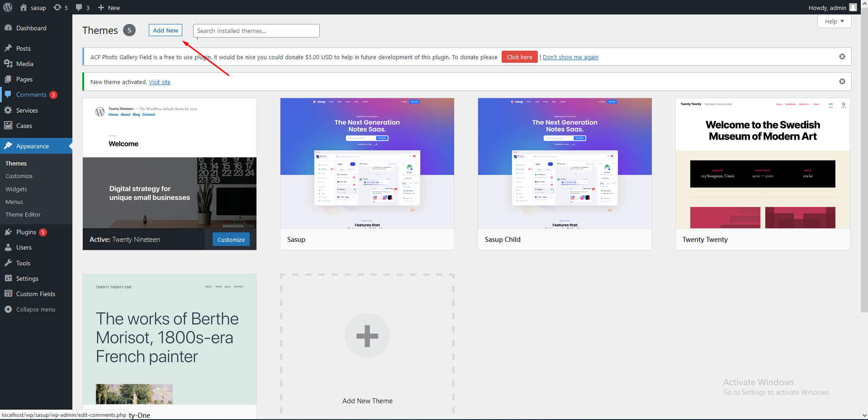Click the Plugins plug icon
Image resolution: width=868 pixels, height=420 pixels.
[8, 232]
